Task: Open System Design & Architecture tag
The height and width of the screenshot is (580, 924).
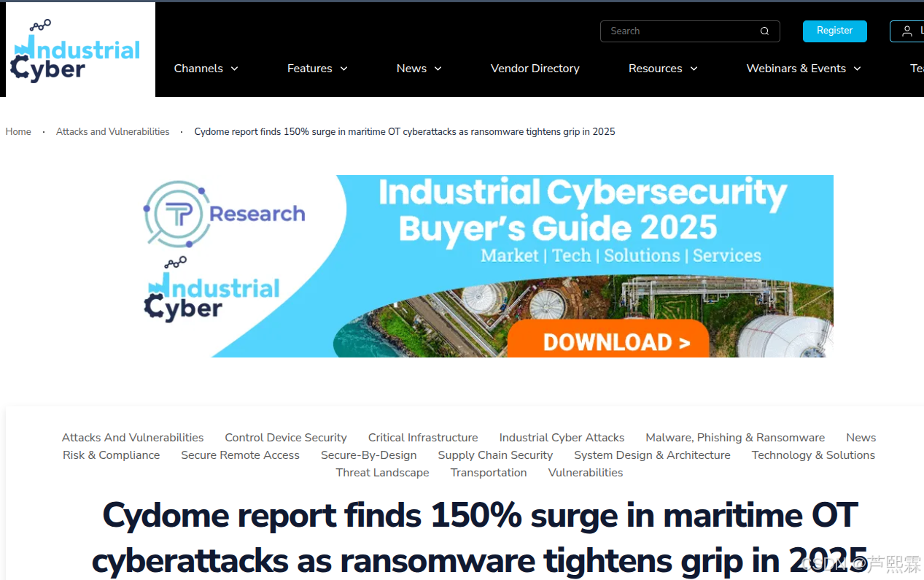Action: click(652, 455)
